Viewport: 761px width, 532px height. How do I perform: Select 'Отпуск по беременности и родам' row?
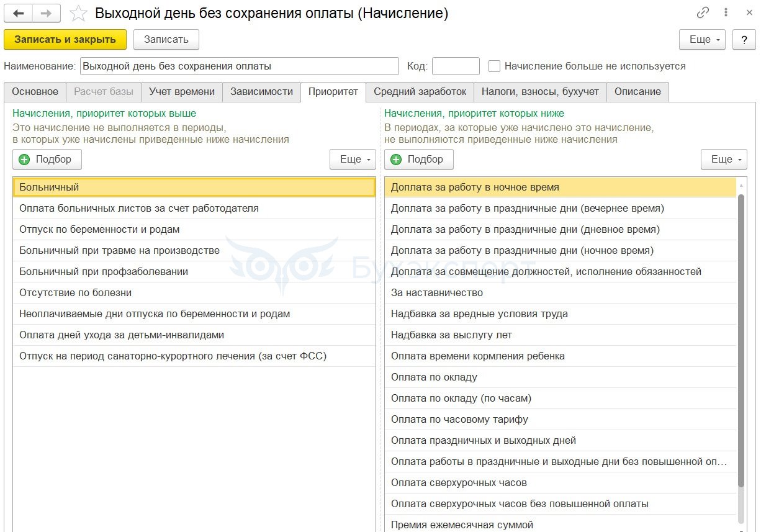coord(99,230)
